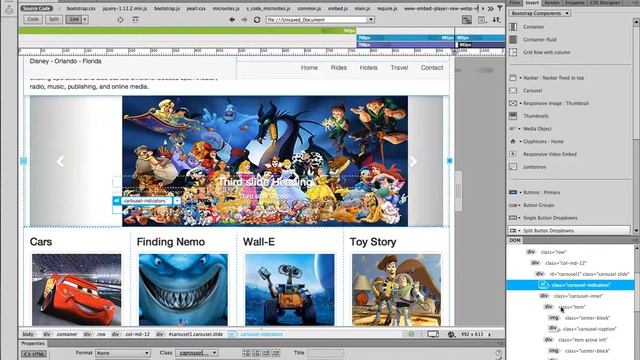The image size is (640, 360).
Task: Select the green media query bar
Action: coord(187,31)
